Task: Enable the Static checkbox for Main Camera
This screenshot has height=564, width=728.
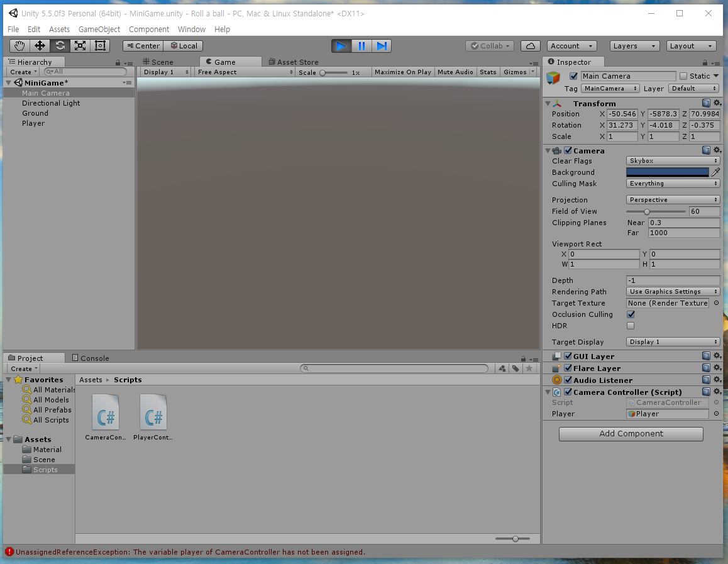Action: (x=685, y=75)
